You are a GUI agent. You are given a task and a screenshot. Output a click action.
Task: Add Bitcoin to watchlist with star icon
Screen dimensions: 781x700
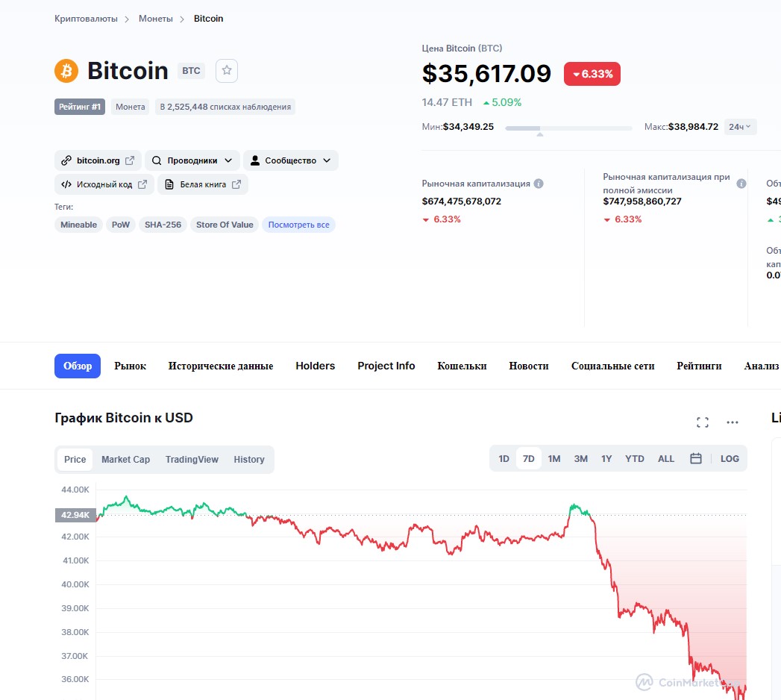tap(227, 71)
